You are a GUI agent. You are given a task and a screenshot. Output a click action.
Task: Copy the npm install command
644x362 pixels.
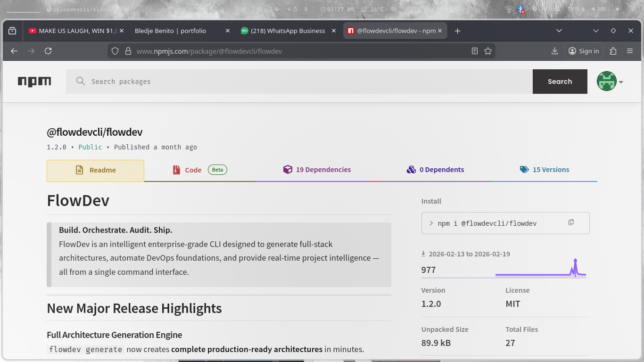[x=571, y=222]
